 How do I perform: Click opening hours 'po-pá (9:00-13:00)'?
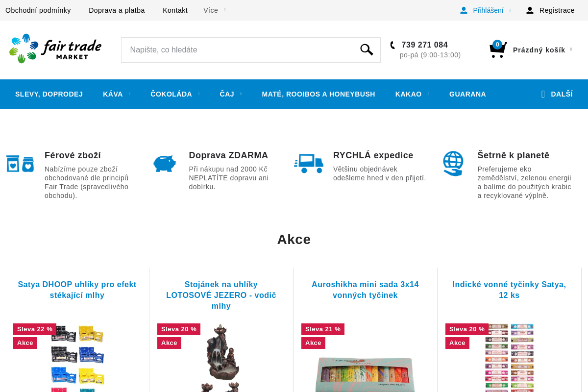pyautogui.click(x=430, y=55)
